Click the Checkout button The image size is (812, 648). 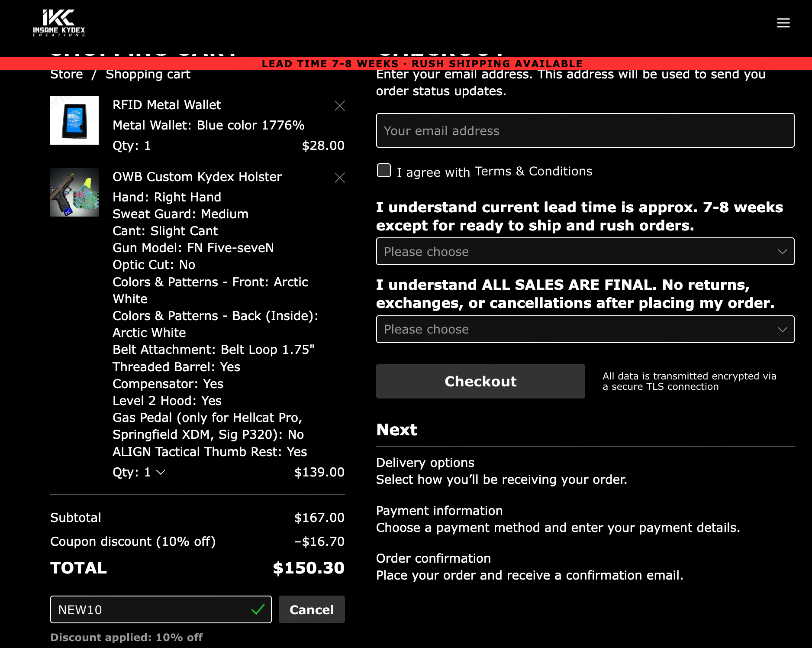pyautogui.click(x=480, y=381)
